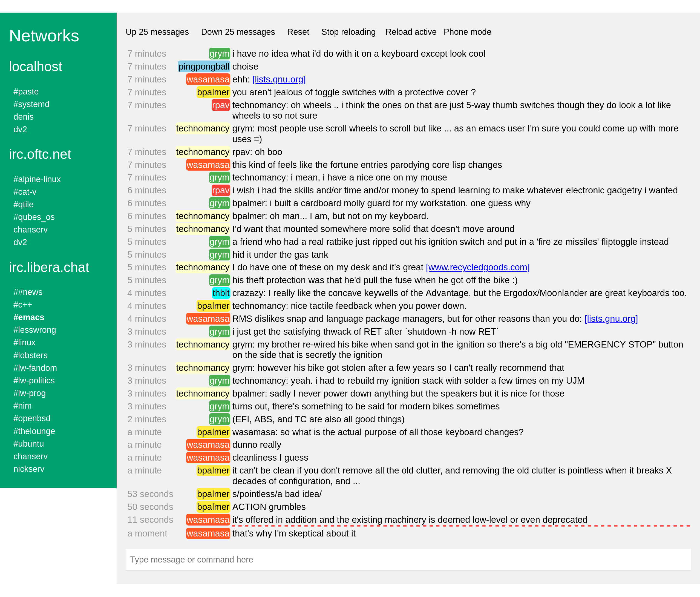Toggle Reload active option
Screen dimensions: 700x597
pyautogui.click(x=411, y=32)
